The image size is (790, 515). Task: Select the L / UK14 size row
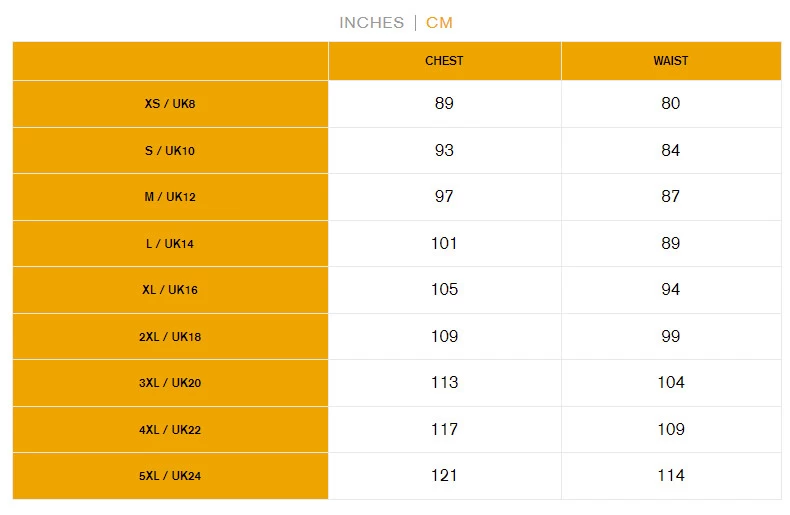click(170, 244)
